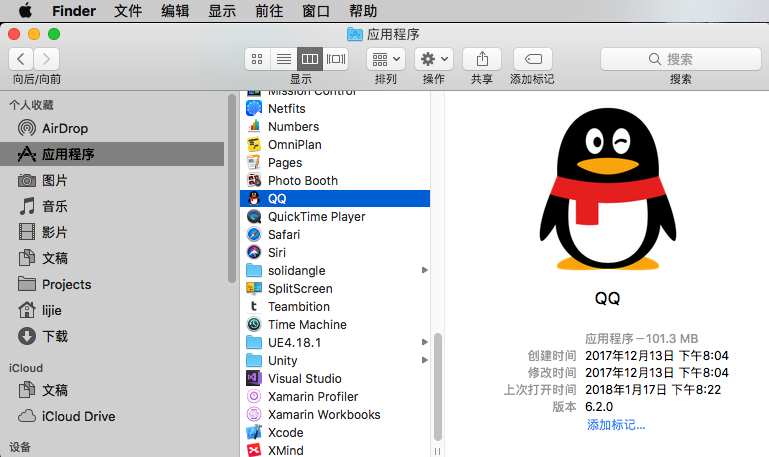This screenshot has height=457, width=769.
Task: Open 影片 in the sidebar
Action: point(112,232)
